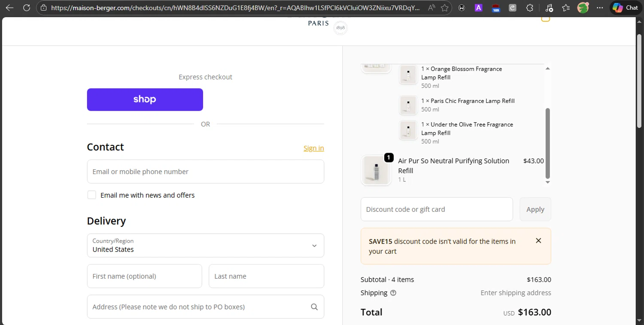This screenshot has height=325, width=644.
Task: Pay with Shop express checkout
Action: click(x=145, y=99)
